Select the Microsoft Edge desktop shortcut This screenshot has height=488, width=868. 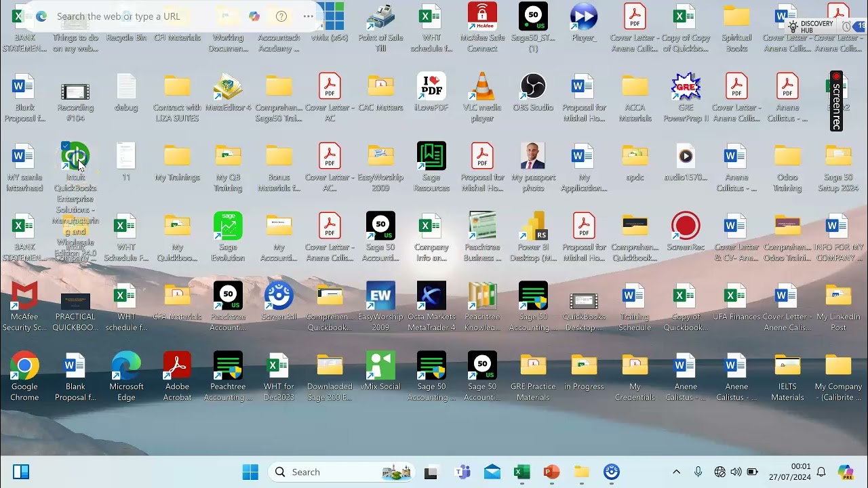tap(126, 377)
